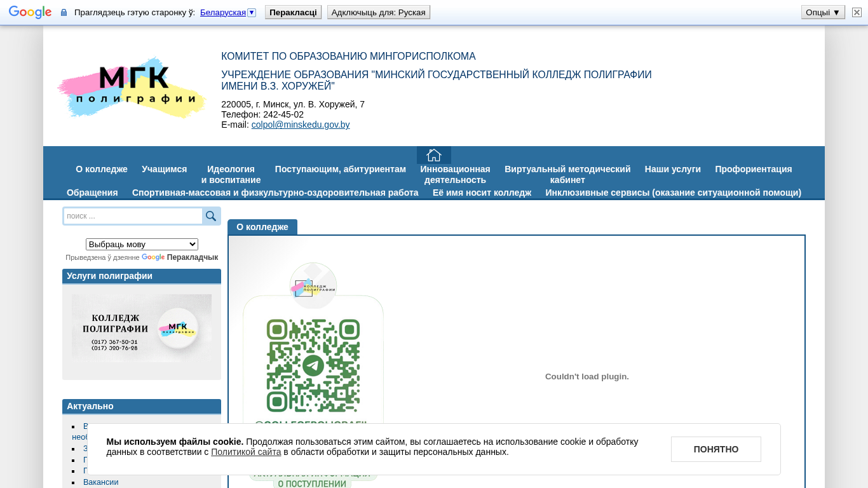The image size is (868, 488).
Task: Open the О колледже menu
Action: tap(102, 169)
